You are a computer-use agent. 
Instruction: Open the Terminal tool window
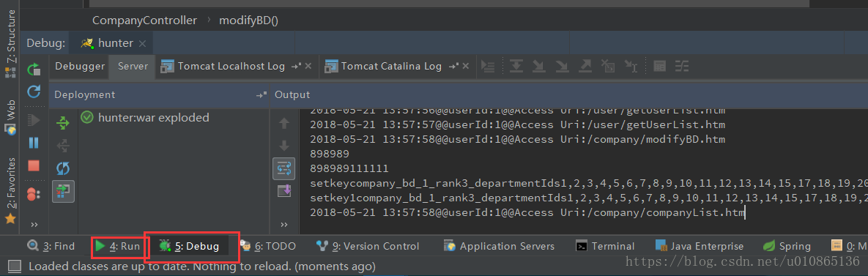[x=604, y=246]
